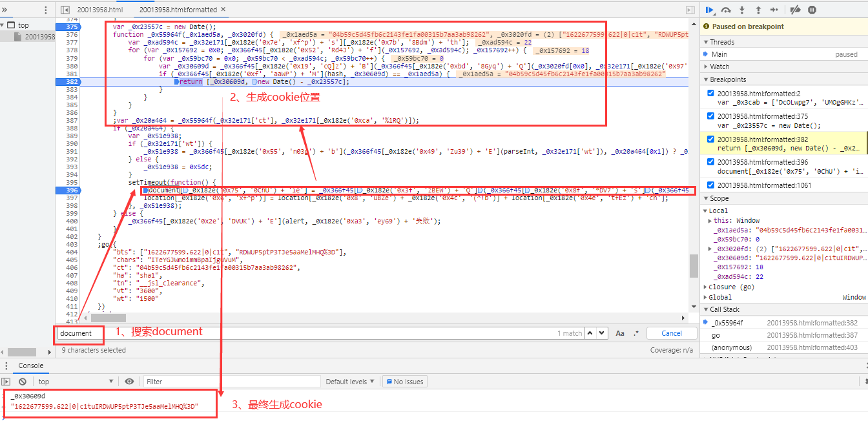Open the drawer three-dot menu

5,365
